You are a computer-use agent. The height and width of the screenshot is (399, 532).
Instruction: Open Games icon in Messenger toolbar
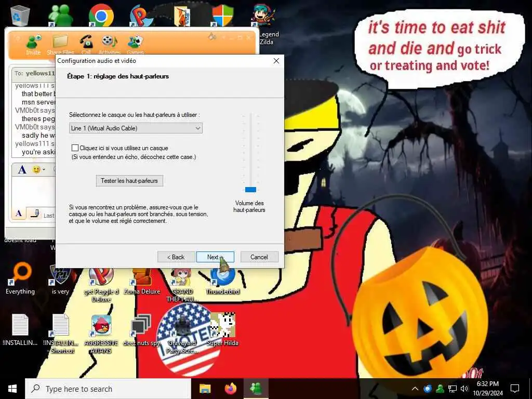136,44
